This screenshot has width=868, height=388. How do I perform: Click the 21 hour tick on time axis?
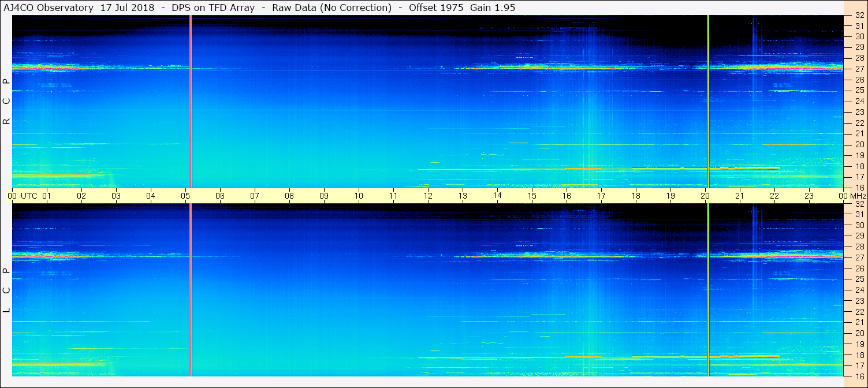[740, 196]
